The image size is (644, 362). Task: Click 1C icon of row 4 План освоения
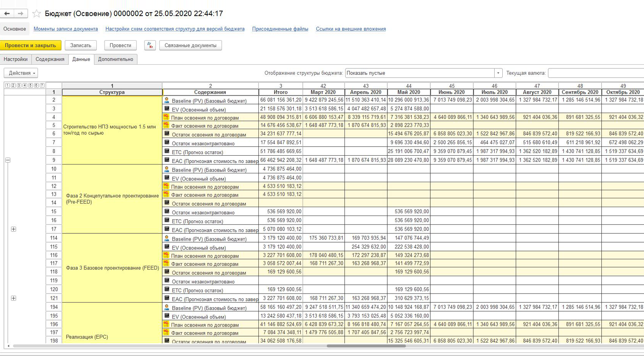166,117
